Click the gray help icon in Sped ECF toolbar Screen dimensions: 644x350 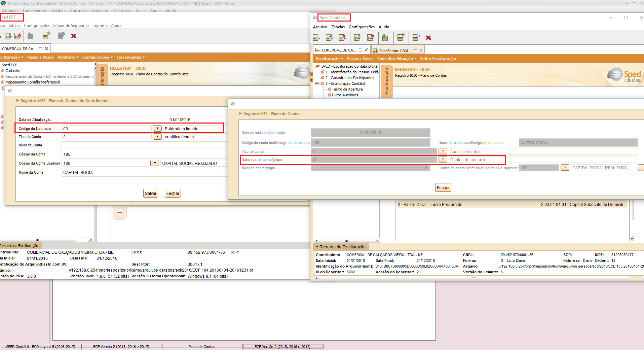pyautogui.click(x=61, y=36)
